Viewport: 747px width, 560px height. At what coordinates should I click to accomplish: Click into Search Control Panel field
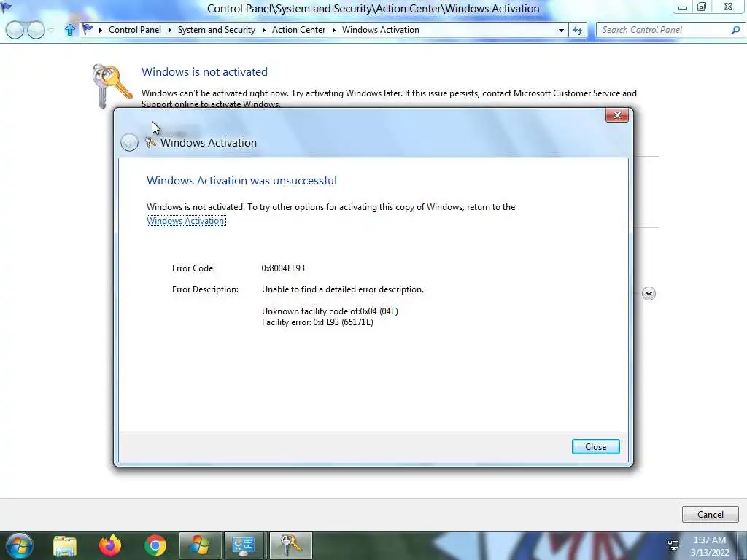click(x=664, y=30)
